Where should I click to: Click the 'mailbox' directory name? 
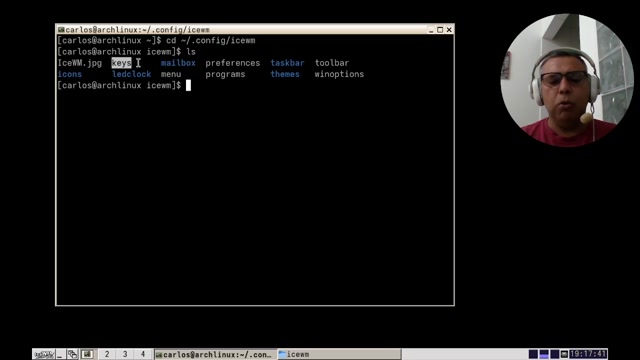tap(178, 63)
